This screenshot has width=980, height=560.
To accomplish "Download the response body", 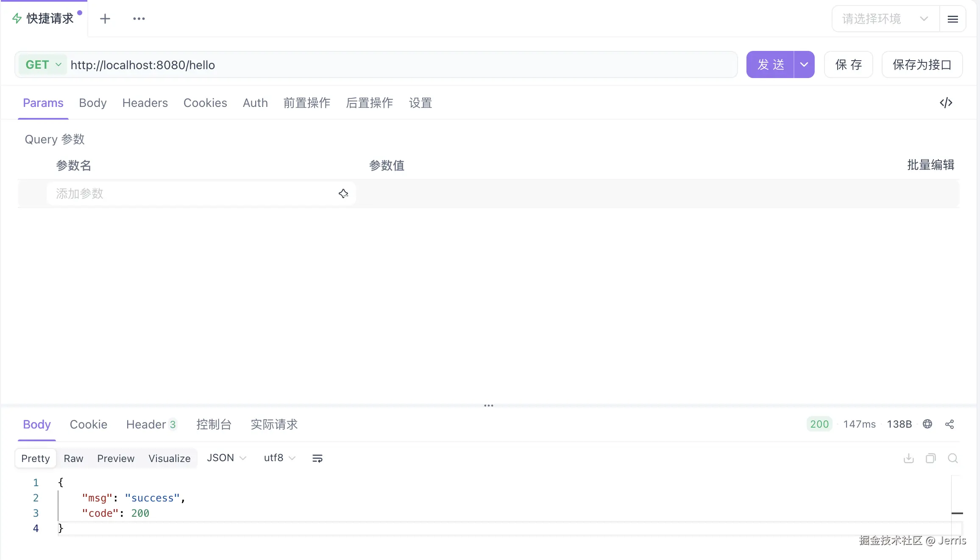I will pyautogui.click(x=908, y=458).
